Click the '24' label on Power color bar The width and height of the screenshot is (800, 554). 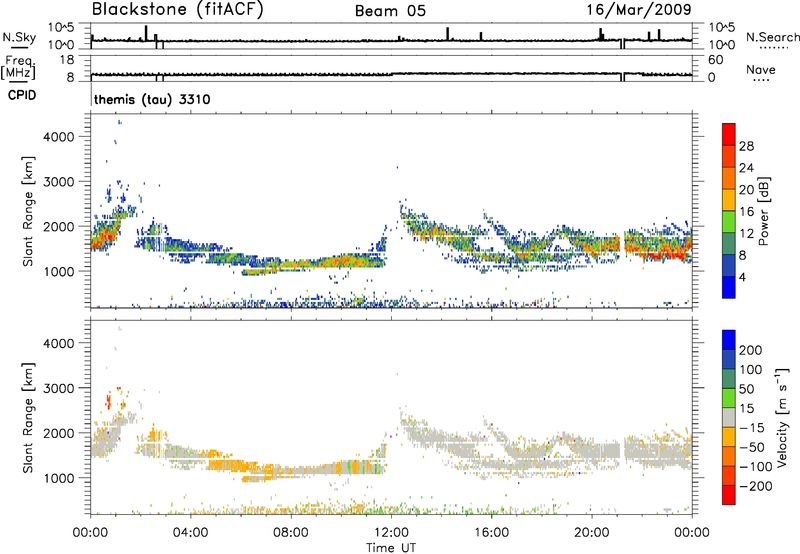(x=746, y=168)
